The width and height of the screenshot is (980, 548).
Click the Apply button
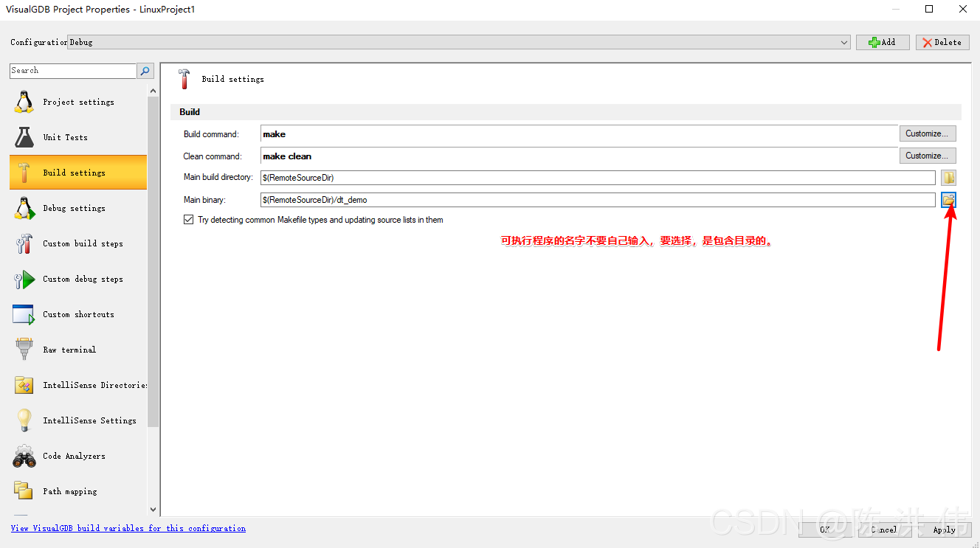click(x=944, y=529)
